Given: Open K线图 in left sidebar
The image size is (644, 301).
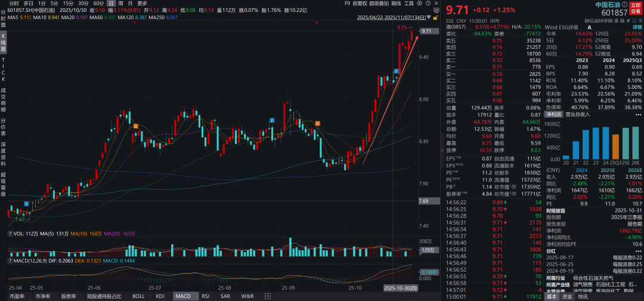Looking at the screenshot, I should pyautogui.click(x=4, y=42).
